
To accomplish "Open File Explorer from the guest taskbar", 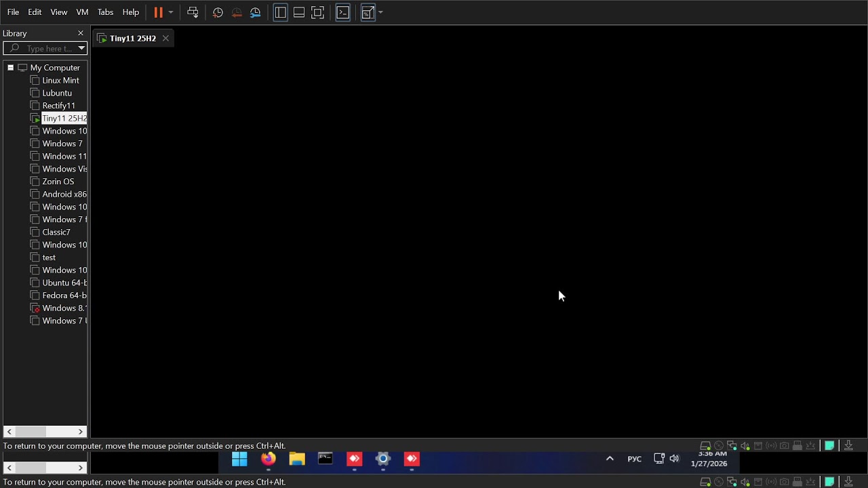I will click(297, 460).
